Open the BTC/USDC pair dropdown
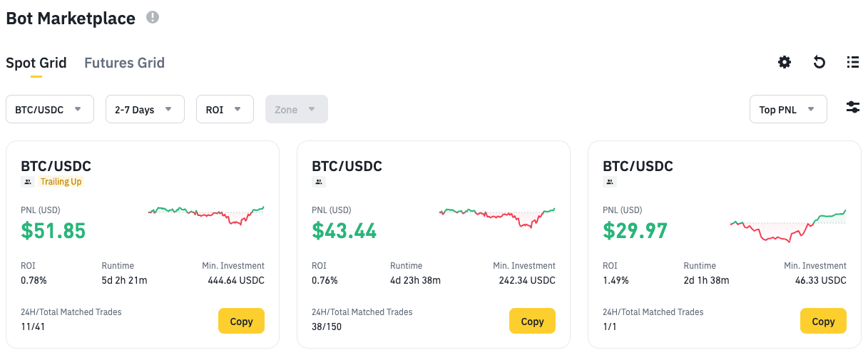This screenshot has height=355, width=868. 49,109
